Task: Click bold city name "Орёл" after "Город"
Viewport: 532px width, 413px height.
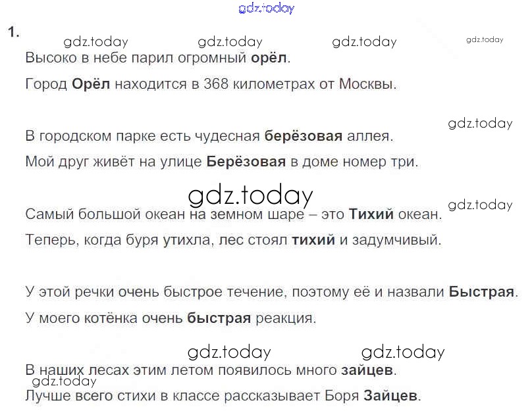Action: (90, 85)
